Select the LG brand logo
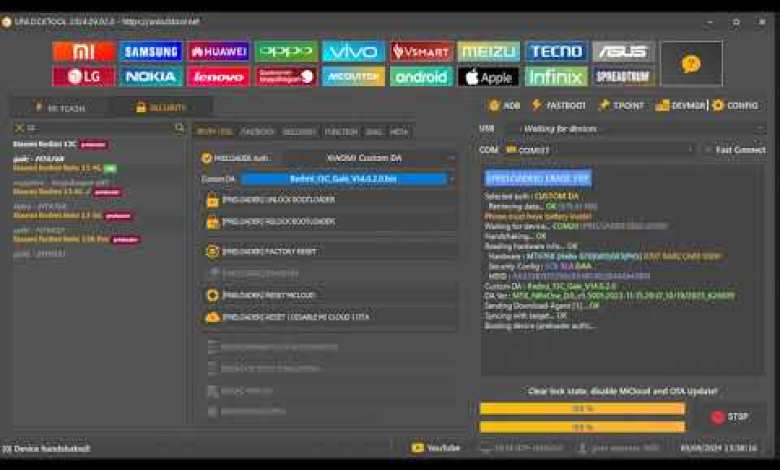 [x=83, y=77]
